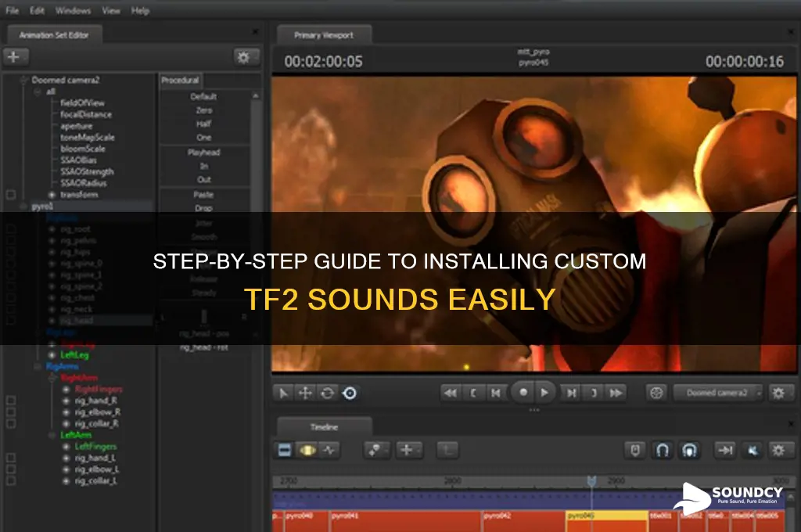
Task: Click the add animation set plus button
Action: (x=14, y=57)
